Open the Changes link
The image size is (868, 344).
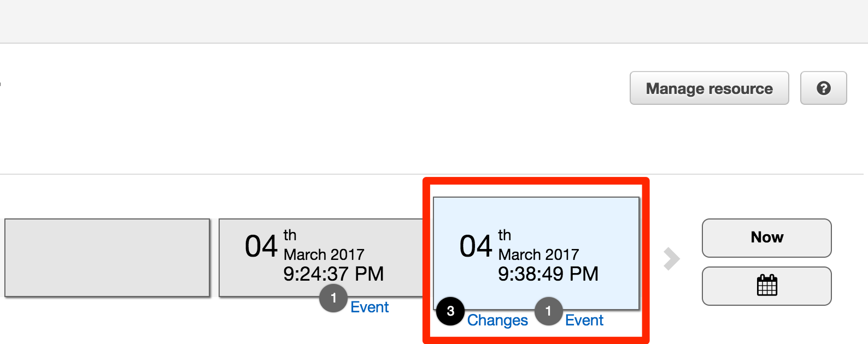tap(497, 320)
